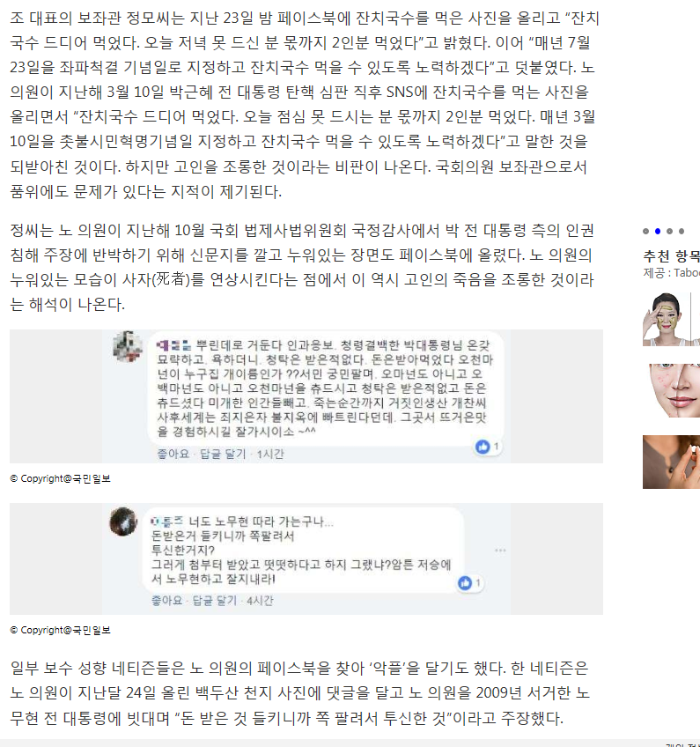
Task: Select the fourth carousel dot
Action: coord(682,231)
